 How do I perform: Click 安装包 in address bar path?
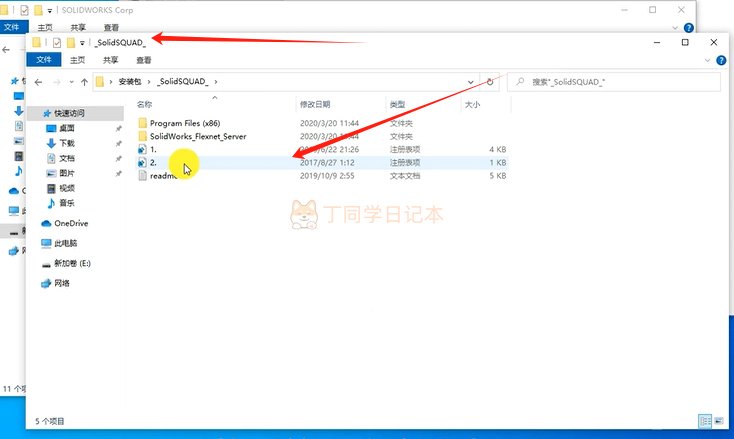(130, 82)
